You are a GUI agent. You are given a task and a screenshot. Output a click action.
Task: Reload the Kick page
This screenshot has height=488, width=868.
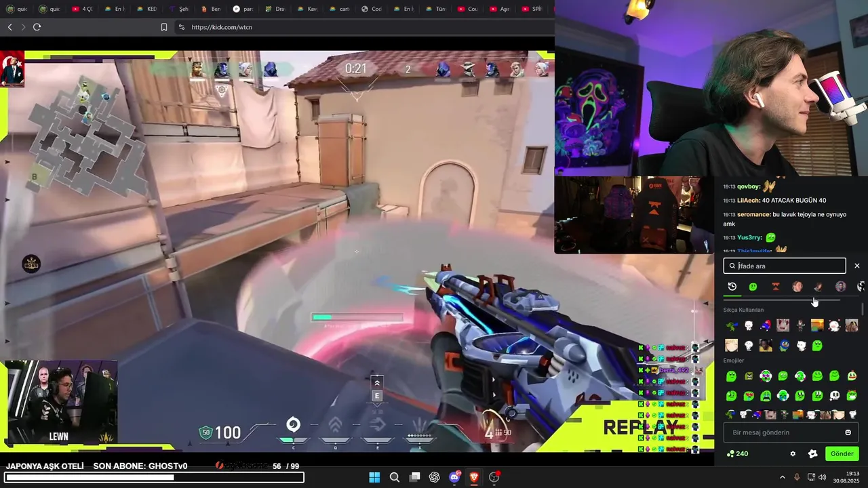[37, 27]
